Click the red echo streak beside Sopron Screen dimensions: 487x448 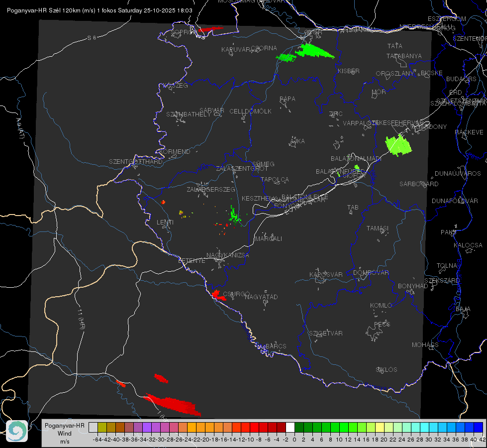(210, 29)
